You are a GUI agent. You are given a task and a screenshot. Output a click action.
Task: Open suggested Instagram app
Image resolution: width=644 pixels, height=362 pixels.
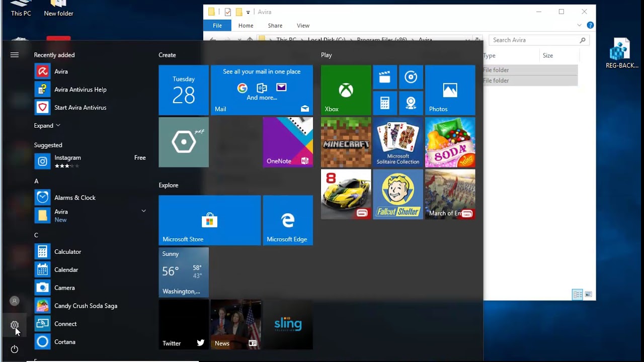(x=91, y=161)
